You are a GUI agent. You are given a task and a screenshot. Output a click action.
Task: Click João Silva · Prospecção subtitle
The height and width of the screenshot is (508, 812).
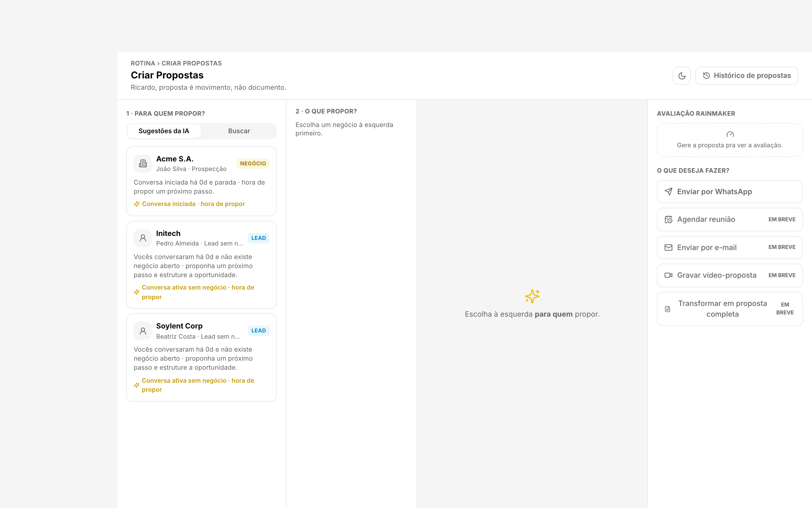tap(191, 169)
